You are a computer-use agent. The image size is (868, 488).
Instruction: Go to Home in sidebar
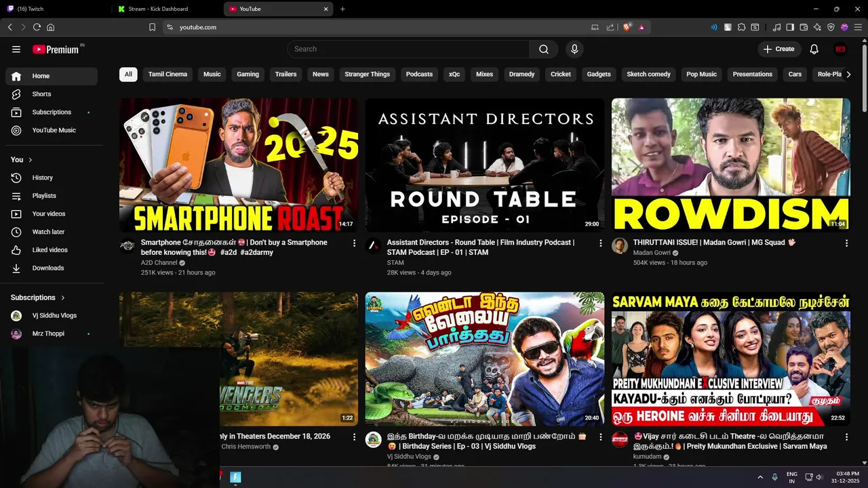coord(52,76)
